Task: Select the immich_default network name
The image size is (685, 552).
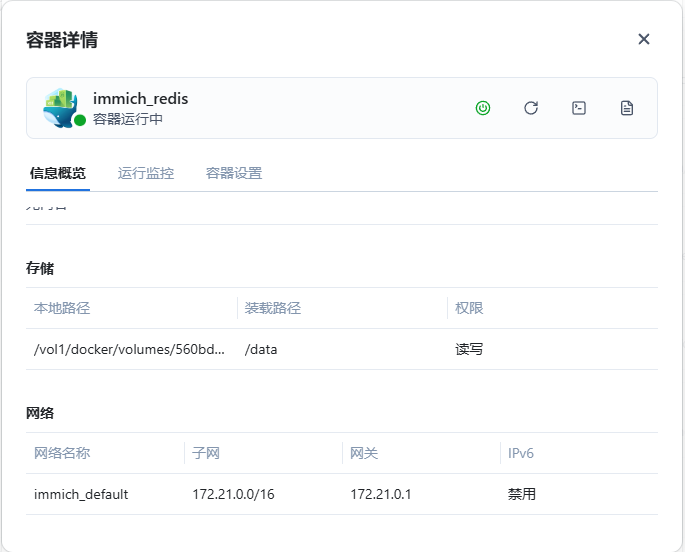Action: click(81, 494)
